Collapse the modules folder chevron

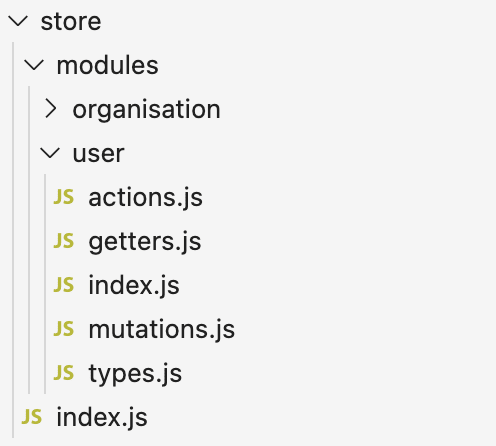point(34,65)
